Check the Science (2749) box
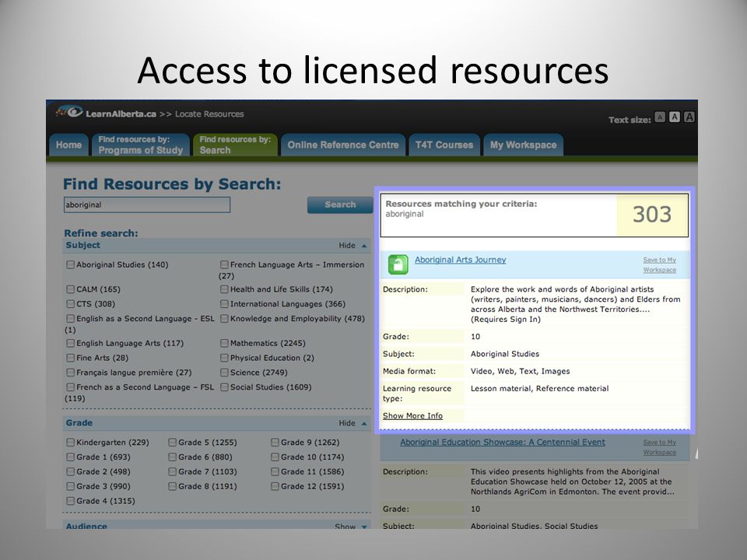This screenshot has width=747, height=560. 224,373
